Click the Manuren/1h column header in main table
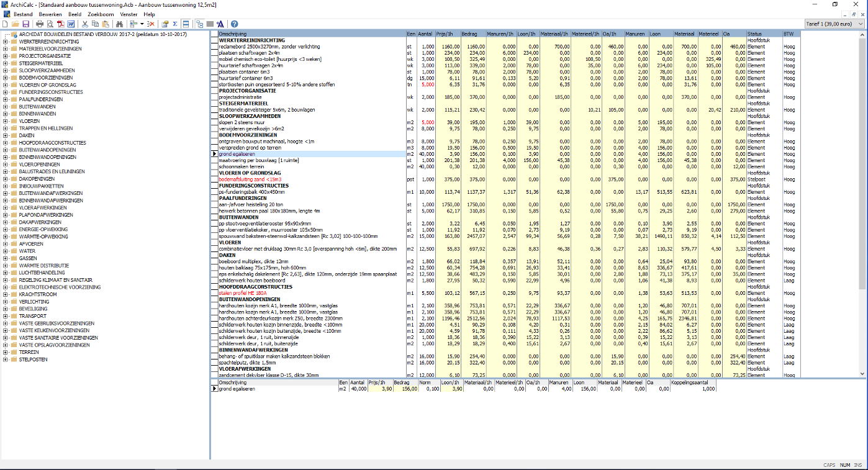This screenshot has height=470, width=868. coord(501,34)
